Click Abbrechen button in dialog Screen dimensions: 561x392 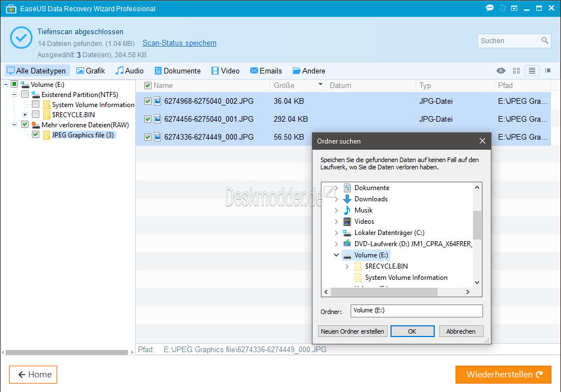[461, 331]
